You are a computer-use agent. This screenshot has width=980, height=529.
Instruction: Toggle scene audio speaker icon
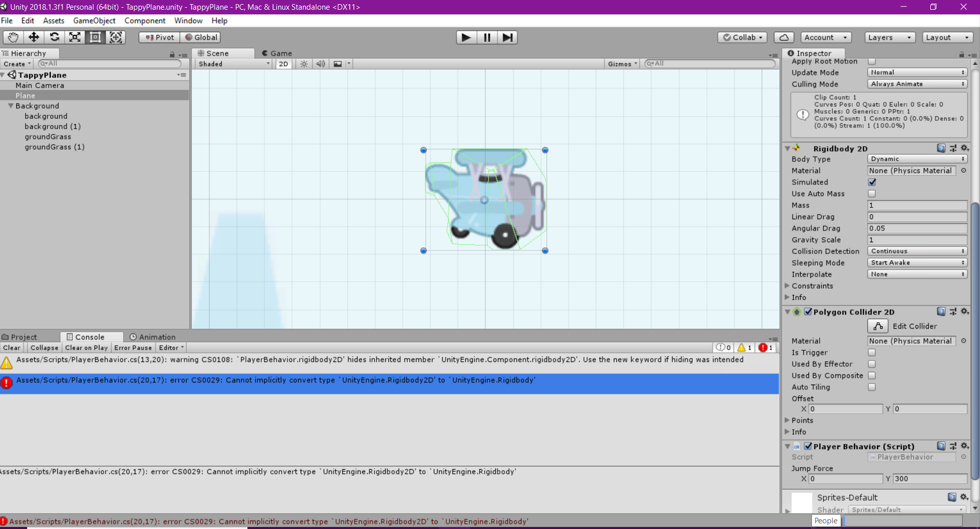[321, 64]
